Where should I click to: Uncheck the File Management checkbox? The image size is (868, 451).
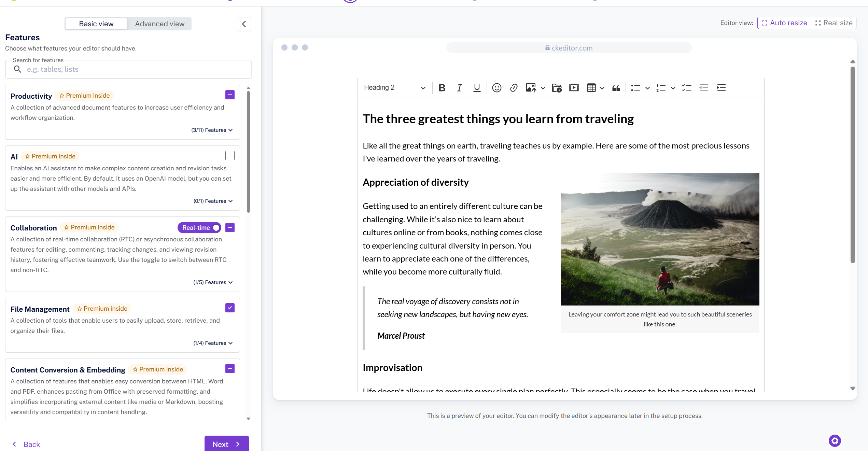tap(230, 308)
